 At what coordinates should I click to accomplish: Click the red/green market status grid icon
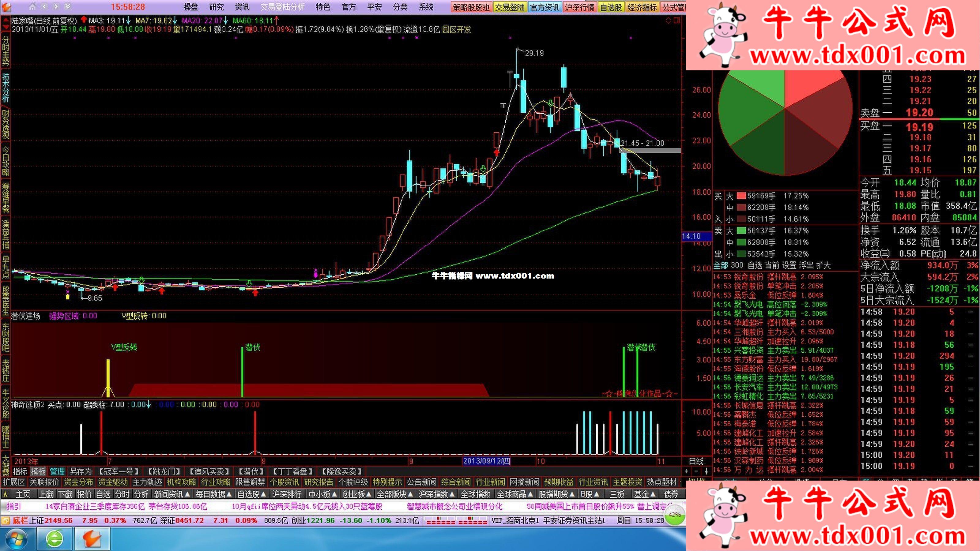coord(456,521)
